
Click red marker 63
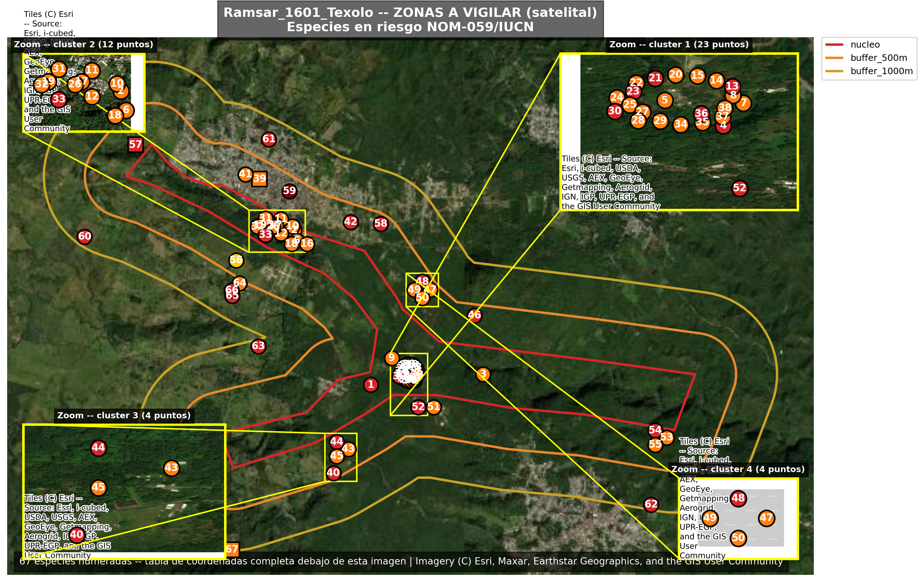pos(258,346)
